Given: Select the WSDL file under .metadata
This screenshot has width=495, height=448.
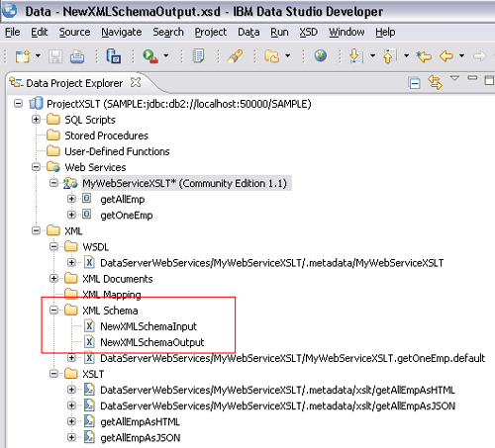Looking at the screenshot, I should 272,263.
